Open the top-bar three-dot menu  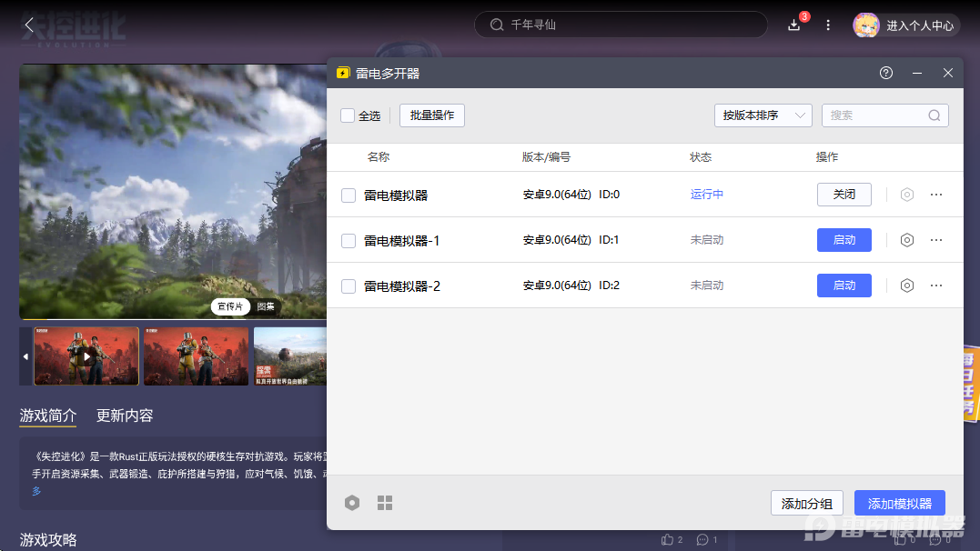pos(828,25)
